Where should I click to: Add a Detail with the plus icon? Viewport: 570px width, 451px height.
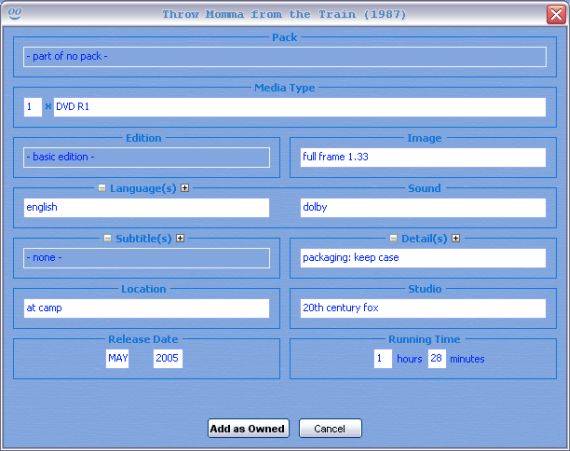[x=456, y=238]
